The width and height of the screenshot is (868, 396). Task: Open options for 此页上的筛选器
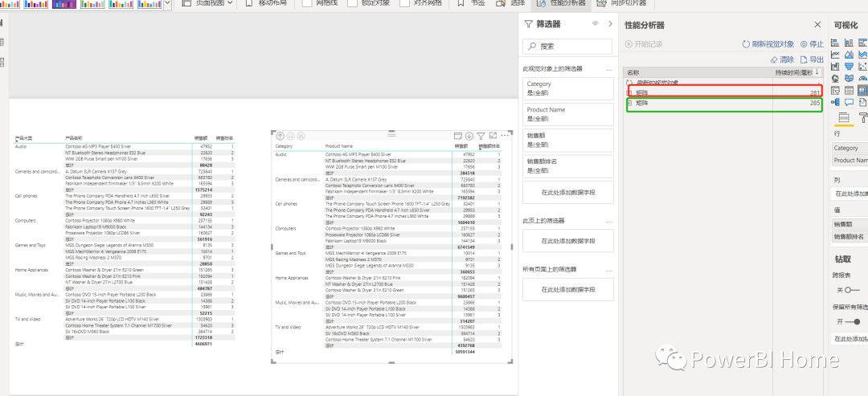click(609, 222)
